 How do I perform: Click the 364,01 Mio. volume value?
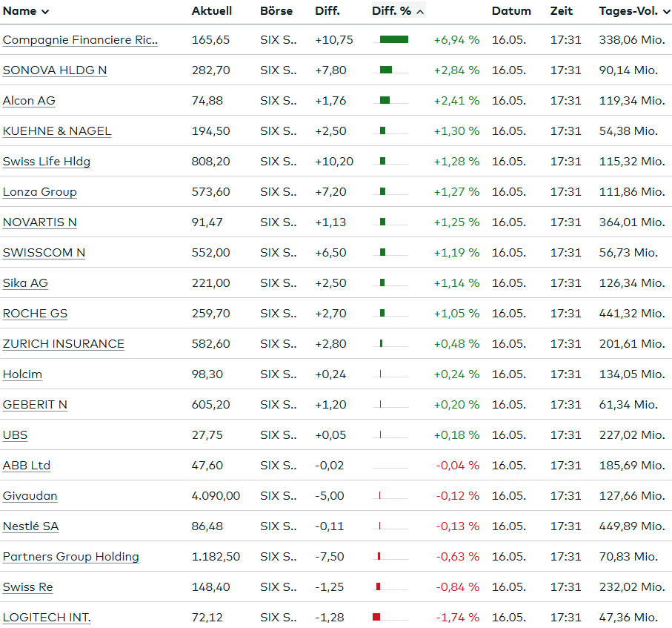coord(632,222)
